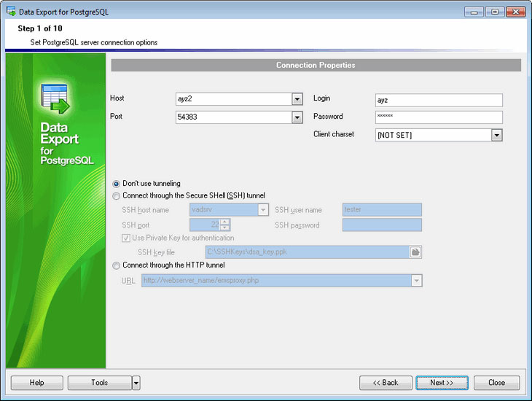
Task: Focus the Password input field
Action: (438, 117)
